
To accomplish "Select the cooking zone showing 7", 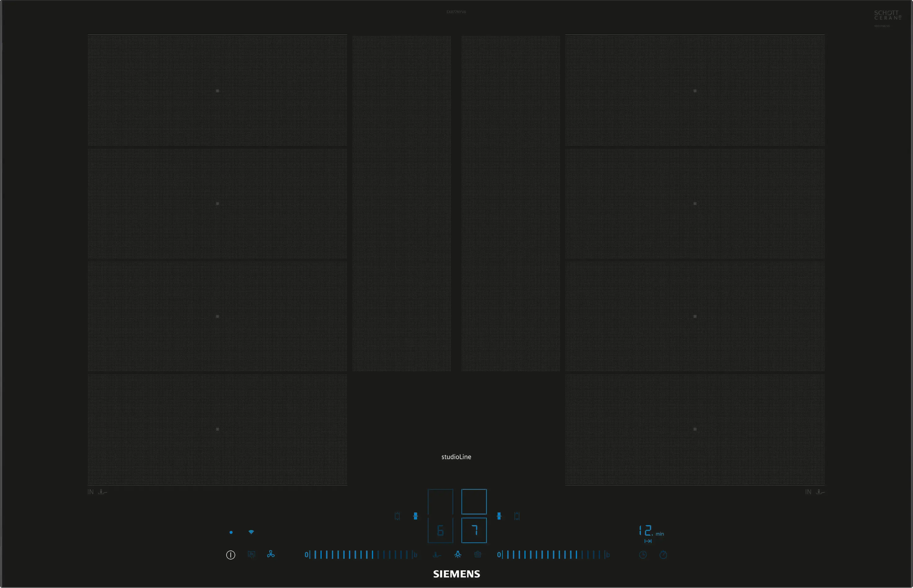I will tap(474, 530).
